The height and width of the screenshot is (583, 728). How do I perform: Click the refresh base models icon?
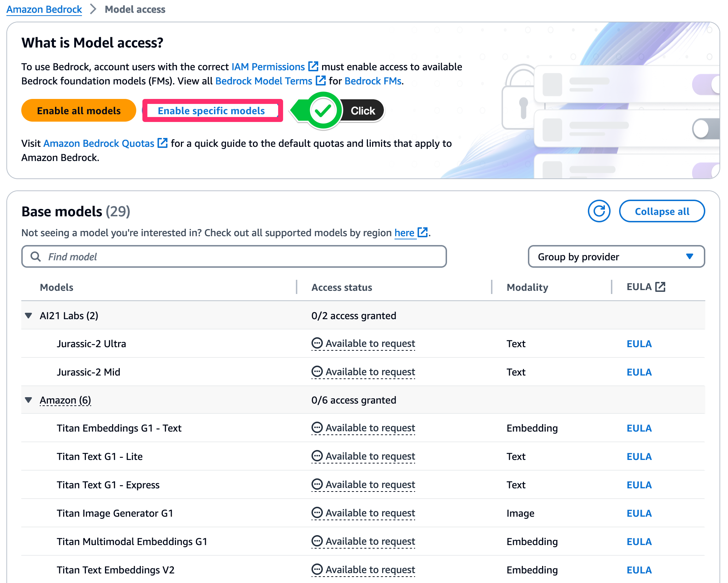599,211
